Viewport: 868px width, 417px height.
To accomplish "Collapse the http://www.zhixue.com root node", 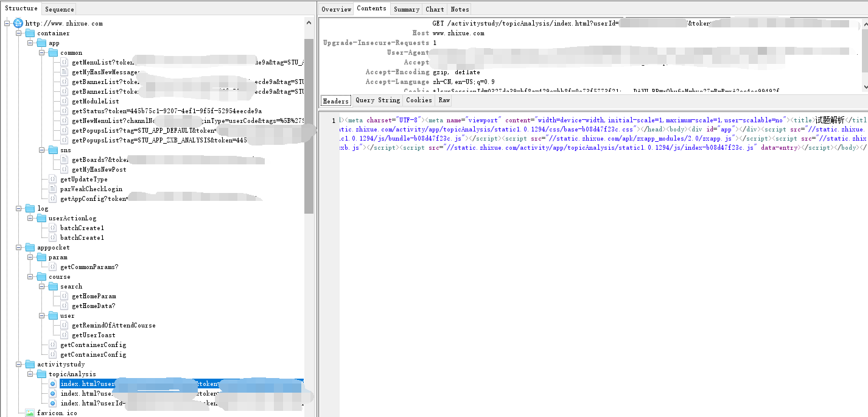I will [7, 23].
